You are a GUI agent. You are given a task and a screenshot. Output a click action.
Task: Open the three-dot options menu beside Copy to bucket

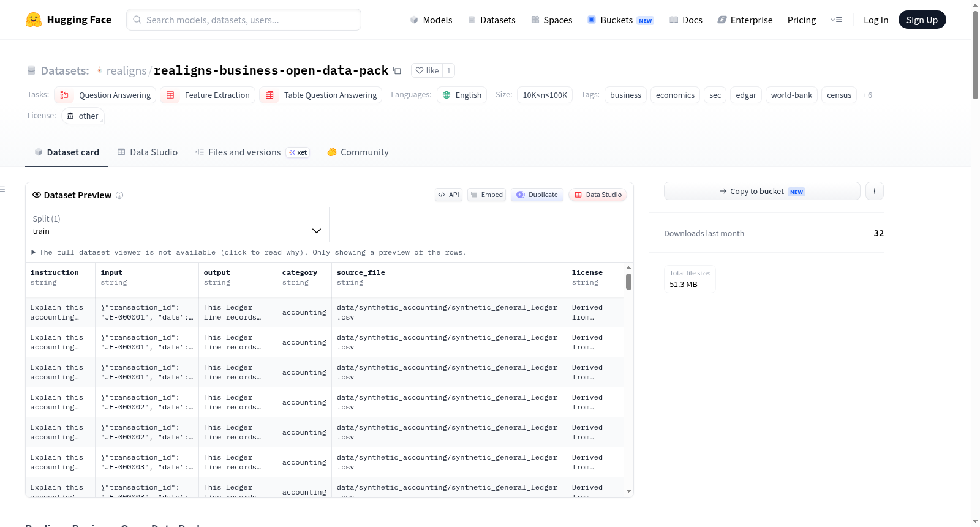[874, 191]
